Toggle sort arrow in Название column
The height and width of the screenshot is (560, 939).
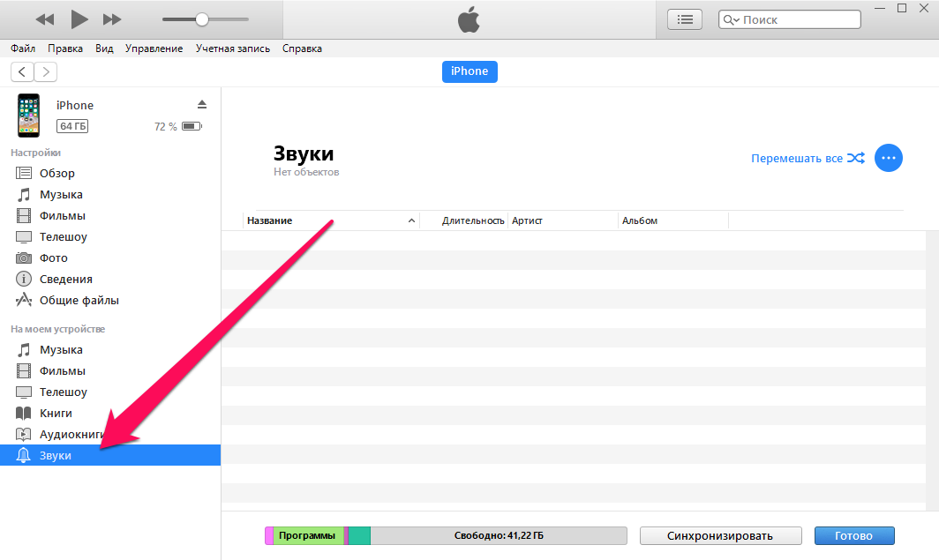coord(411,220)
